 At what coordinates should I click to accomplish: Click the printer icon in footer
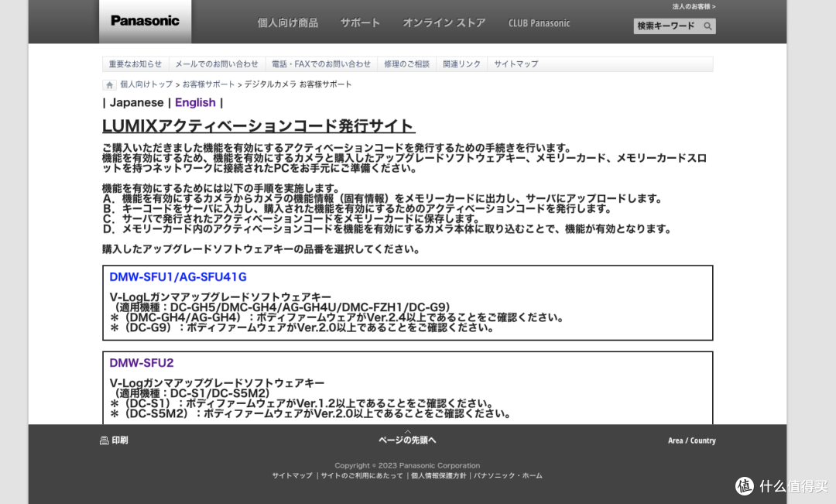(x=104, y=441)
